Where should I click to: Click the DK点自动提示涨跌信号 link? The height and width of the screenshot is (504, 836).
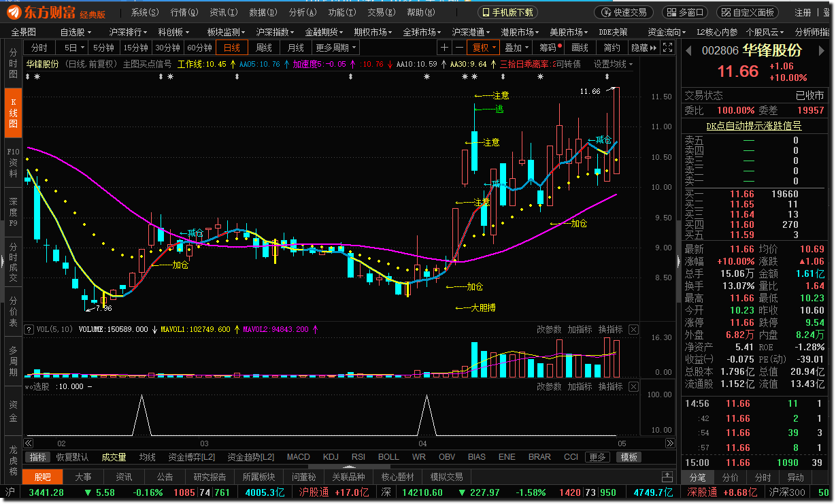point(753,126)
